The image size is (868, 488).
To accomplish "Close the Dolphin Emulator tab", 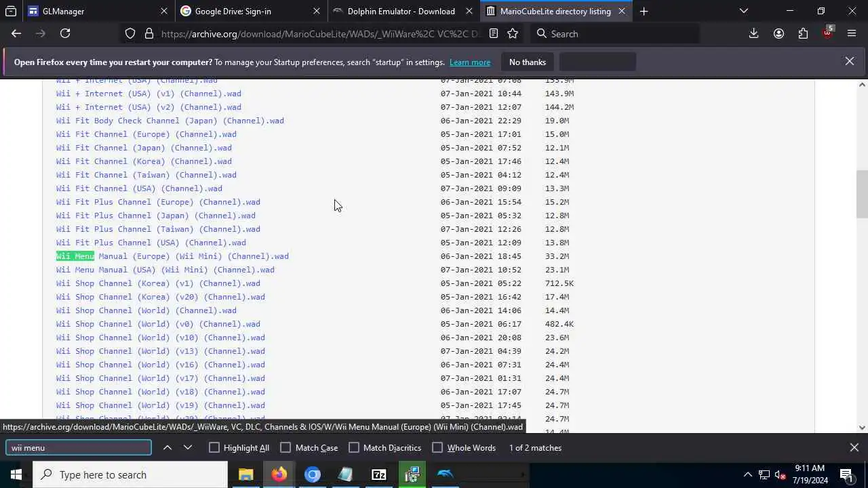I will [x=469, y=11].
